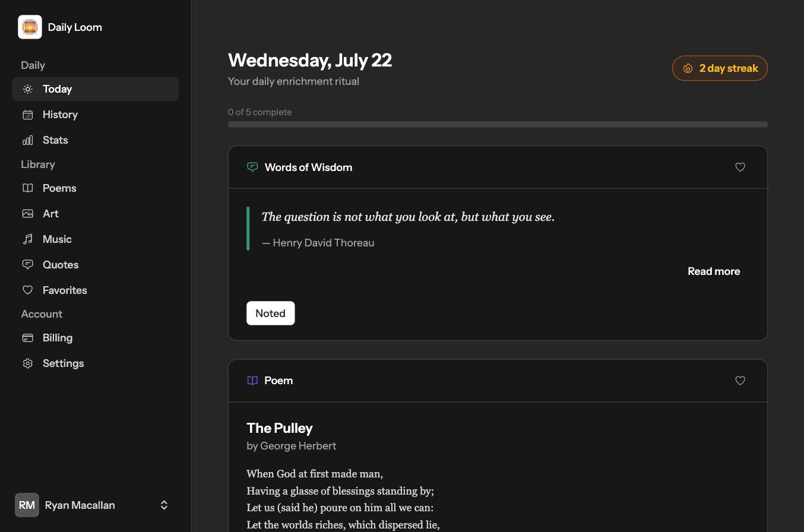804x532 pixels.
Task: Click the heart icon beside Favorites
Action: tap(28, 290)
